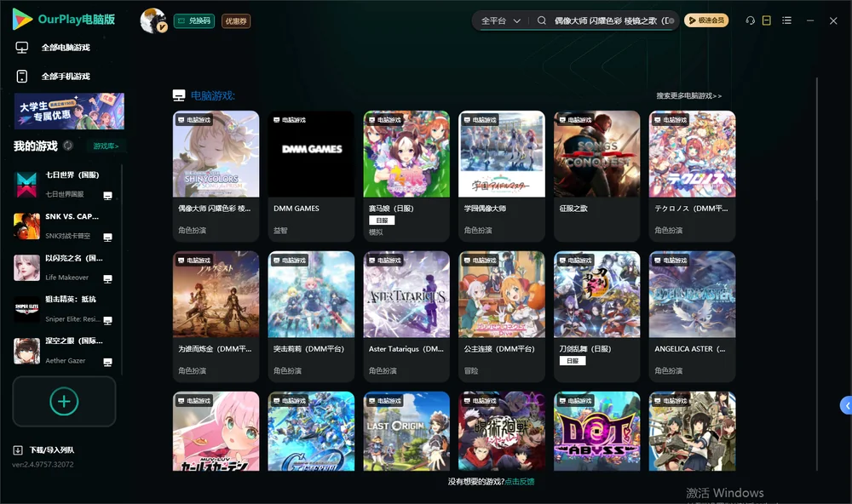852x504 pixels.
Task: Click the 极速会员 membership button
Action: pos(705,20)
